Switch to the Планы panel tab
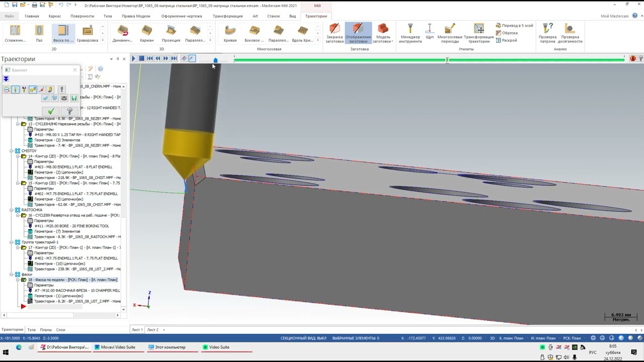 [x=45, y=330]
